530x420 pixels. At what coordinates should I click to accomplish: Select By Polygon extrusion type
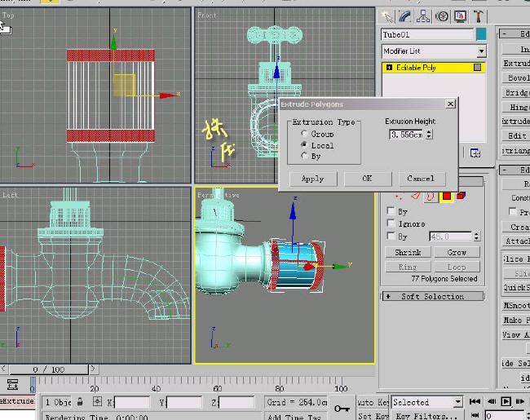[304, 156]
